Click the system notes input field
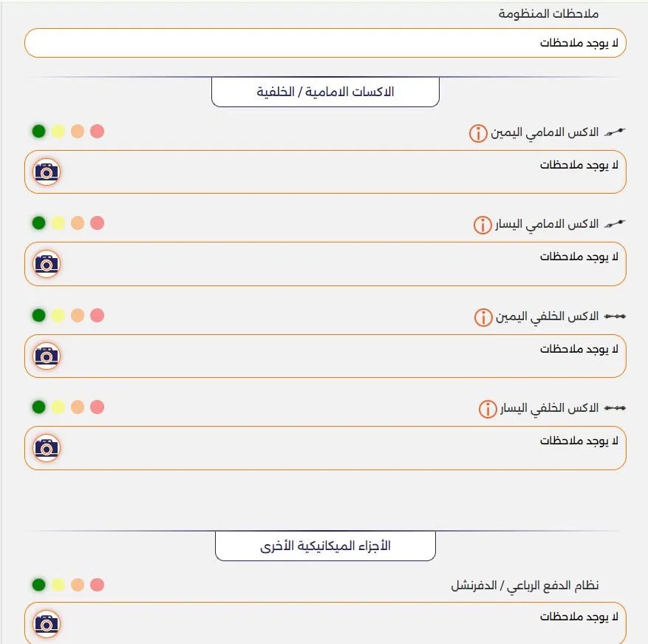Image resolution: width=648 pixels, height=644 pixels. click(x=325, y=43)
